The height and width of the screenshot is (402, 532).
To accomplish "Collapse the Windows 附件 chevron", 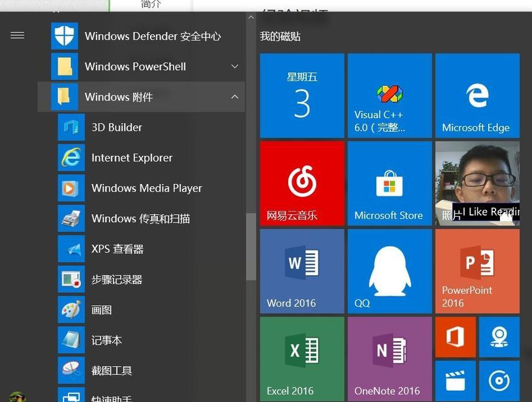I will tap(235, 97).
